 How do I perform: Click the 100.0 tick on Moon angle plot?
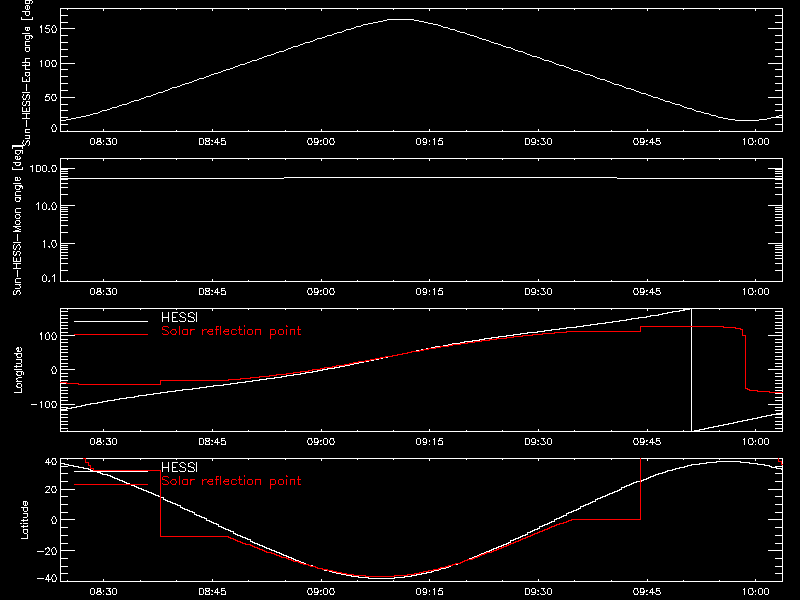pos(43,169)
